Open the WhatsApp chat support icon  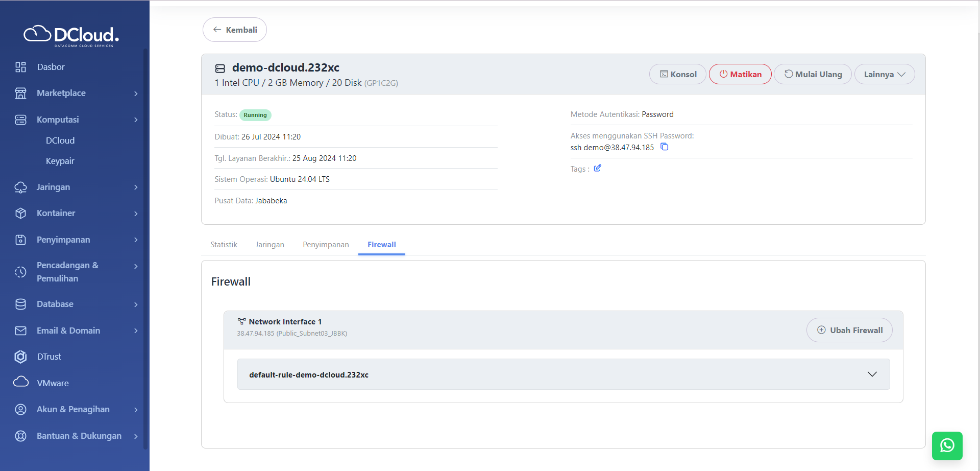coord(947,445)
